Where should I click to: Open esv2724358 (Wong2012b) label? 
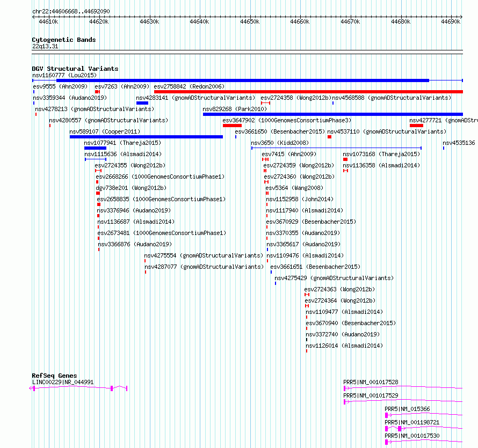[296, 98]
